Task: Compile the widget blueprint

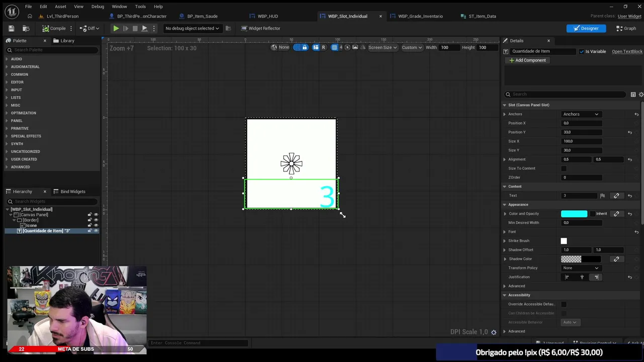Action: tap(54, 28)
